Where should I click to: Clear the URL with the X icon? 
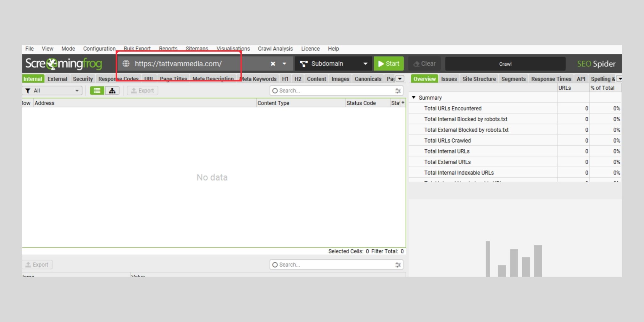[272, 64]
